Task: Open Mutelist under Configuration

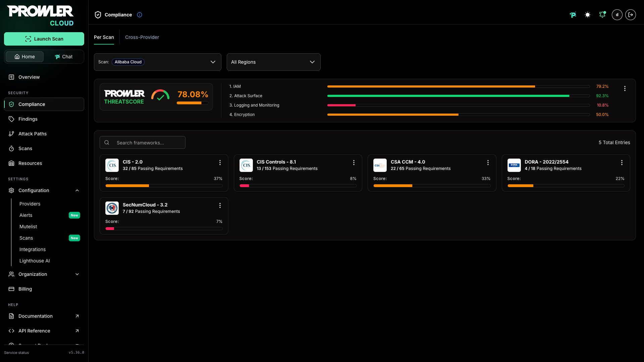Action: (x=28, y=227)
